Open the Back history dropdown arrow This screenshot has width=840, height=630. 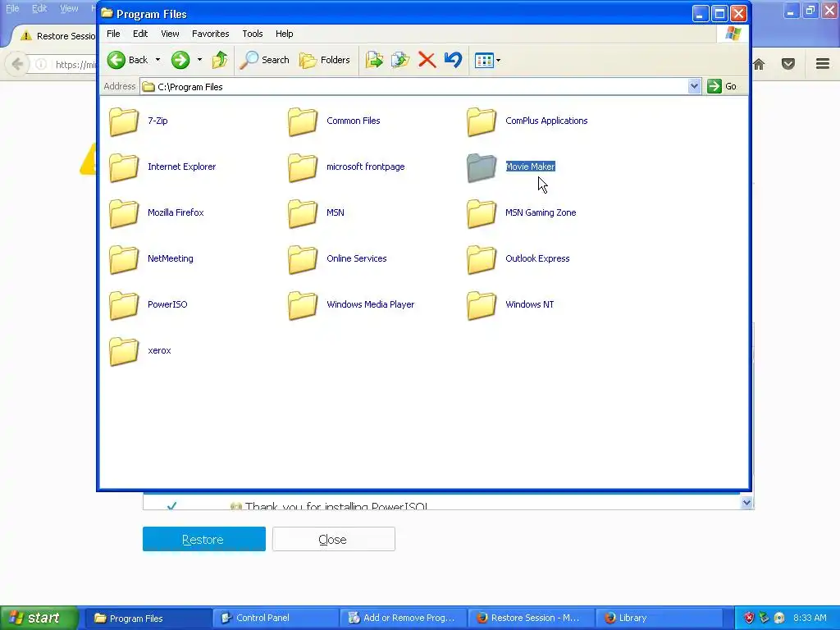pyautogui.click(x=157, y=60)
